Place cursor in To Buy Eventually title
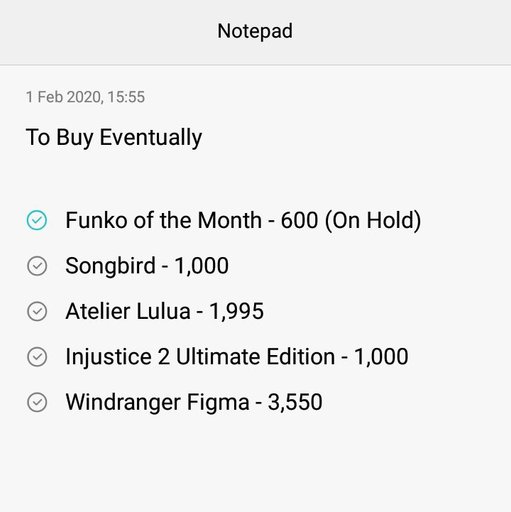 point(114,137)
